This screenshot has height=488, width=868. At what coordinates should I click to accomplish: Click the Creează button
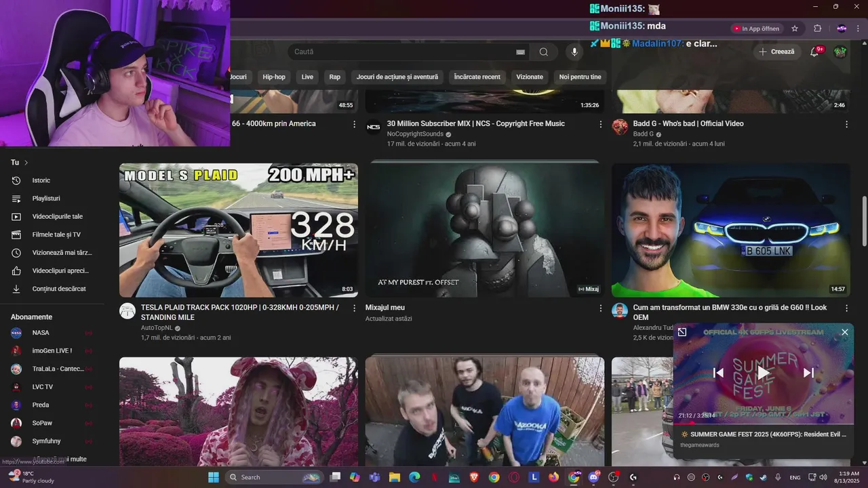coord(776,52)
